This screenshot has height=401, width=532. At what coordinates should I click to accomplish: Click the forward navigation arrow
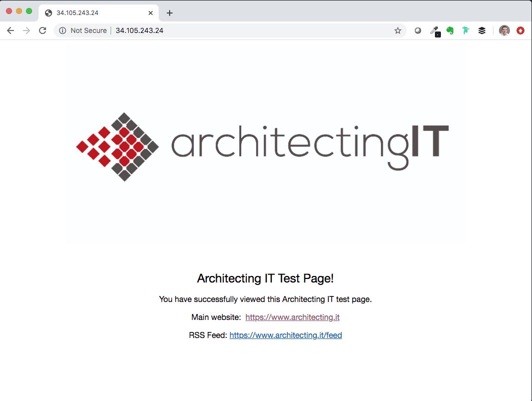click(27, 30)
